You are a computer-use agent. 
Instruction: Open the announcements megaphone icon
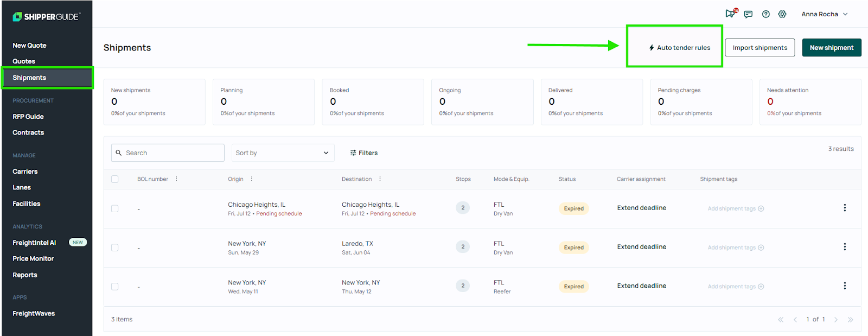click(730, 14)
